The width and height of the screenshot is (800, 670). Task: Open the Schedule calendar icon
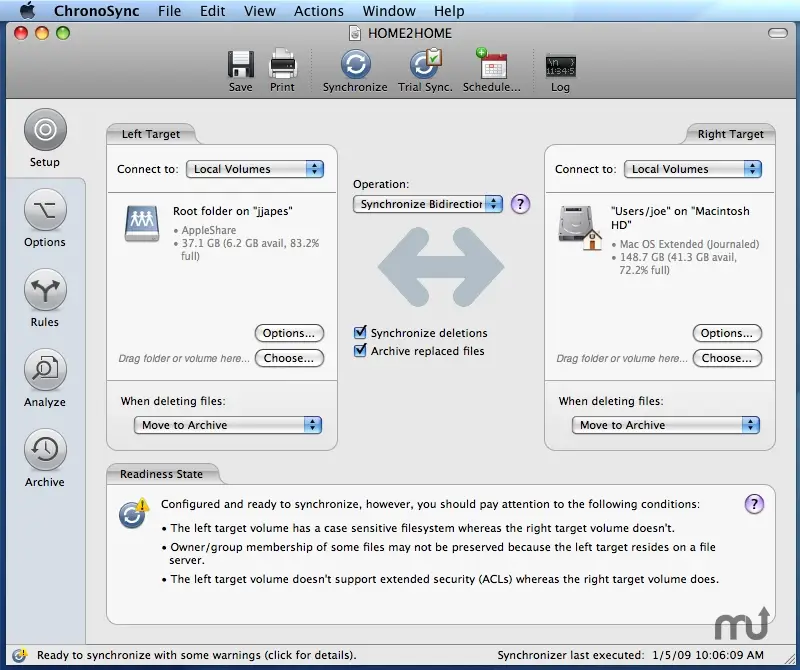pyautogui.click(x=491, y=64)
